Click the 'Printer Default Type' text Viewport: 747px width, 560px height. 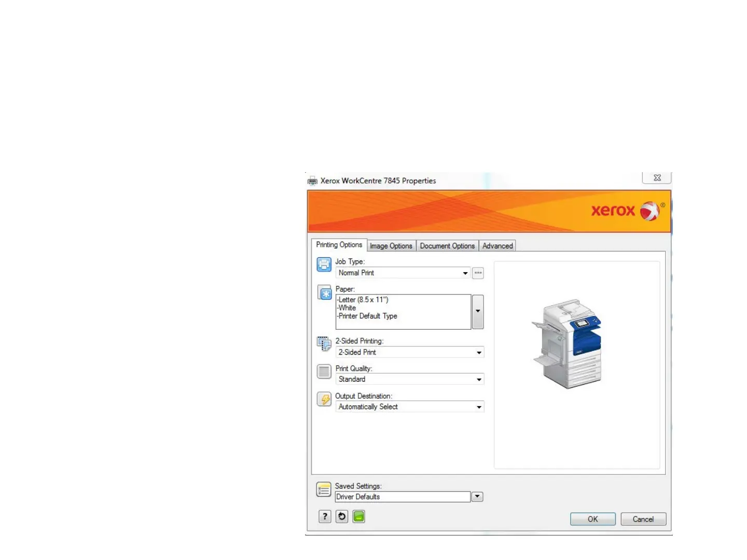click(x=367, y=316)
